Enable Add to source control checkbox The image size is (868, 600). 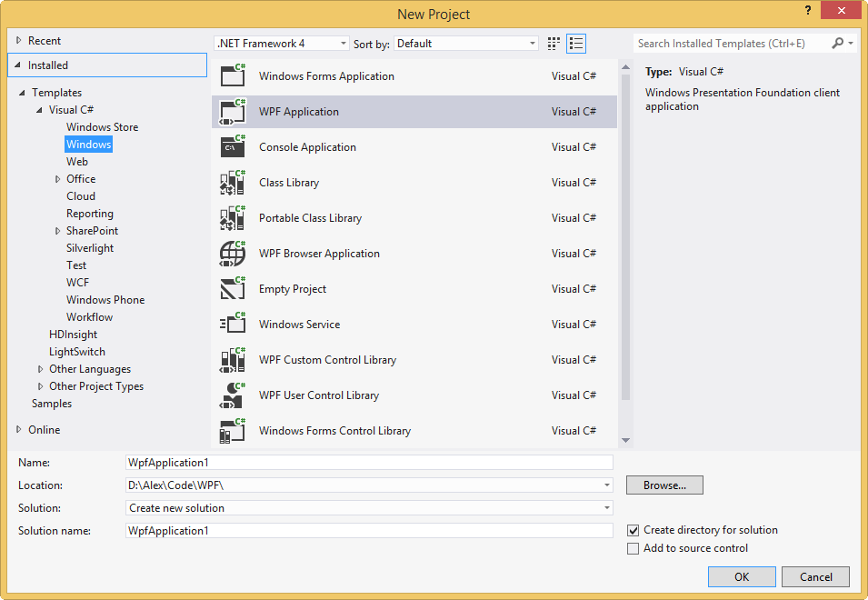[x=633, y=548]
